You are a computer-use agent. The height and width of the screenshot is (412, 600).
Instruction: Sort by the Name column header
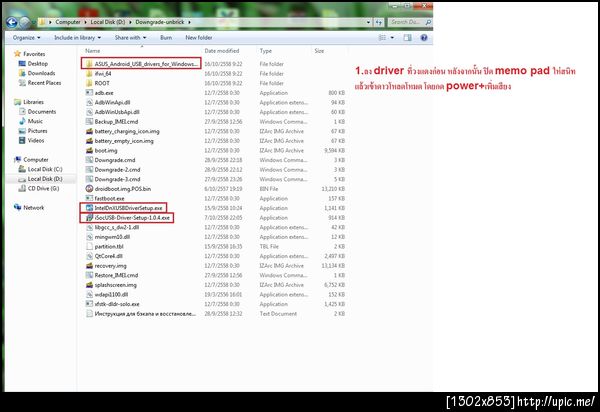93,51
